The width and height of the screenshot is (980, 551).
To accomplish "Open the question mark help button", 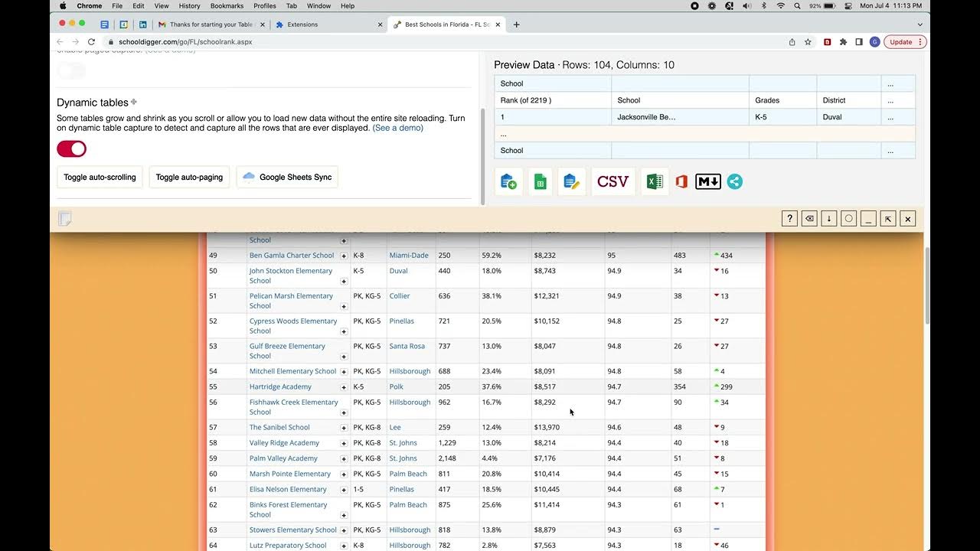I will (789, 219).
